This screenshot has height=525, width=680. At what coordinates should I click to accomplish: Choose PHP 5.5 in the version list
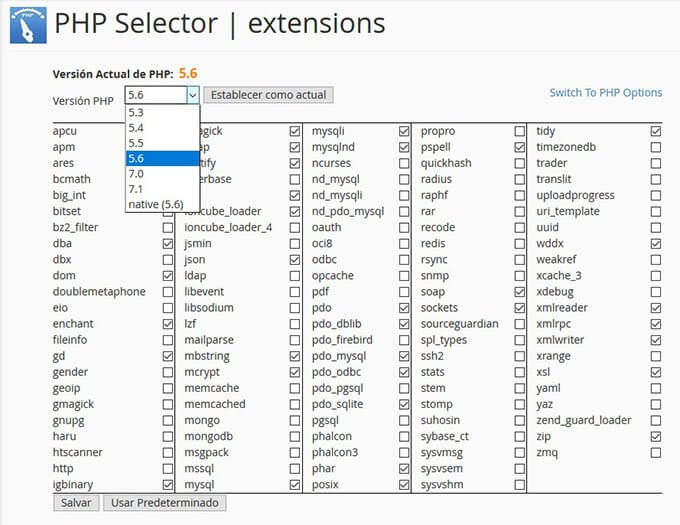point(163,143)
